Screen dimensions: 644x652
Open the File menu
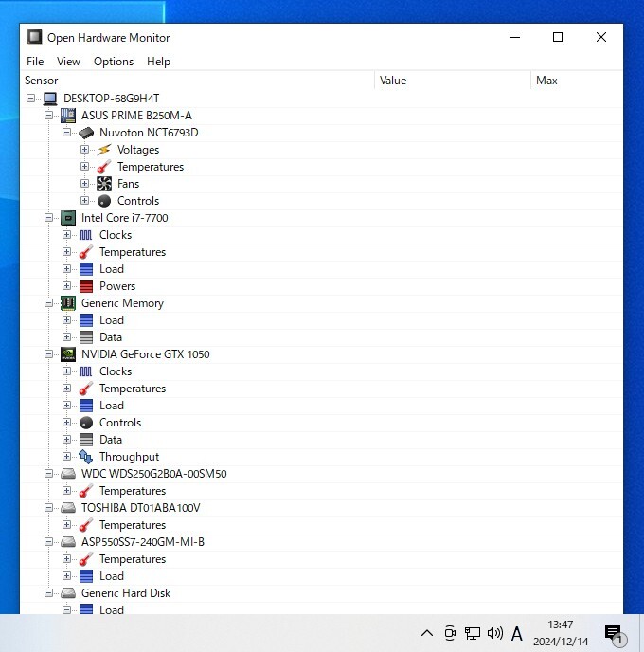pos(35,62)
